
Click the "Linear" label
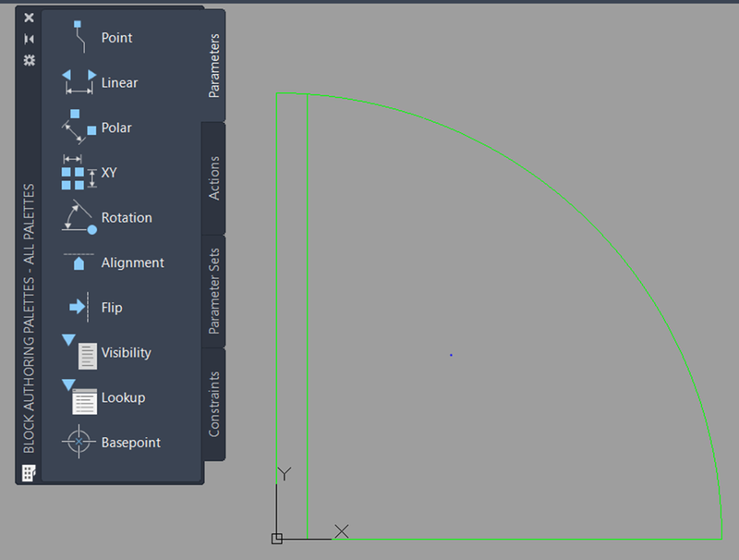pos(120,82)
